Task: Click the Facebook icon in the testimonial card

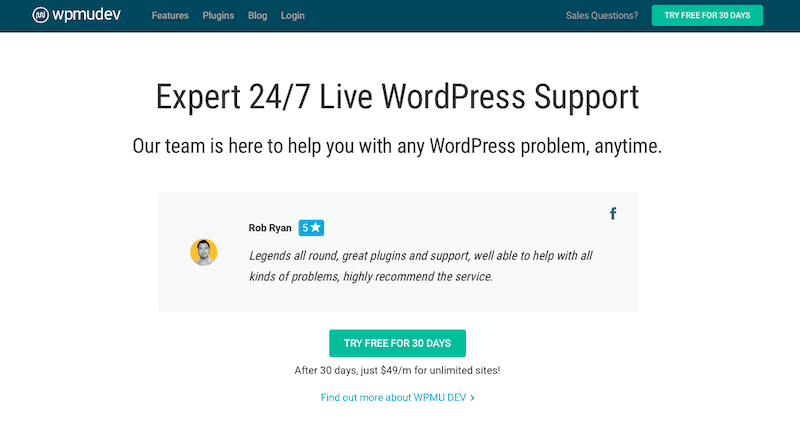Action: (613, 214)
